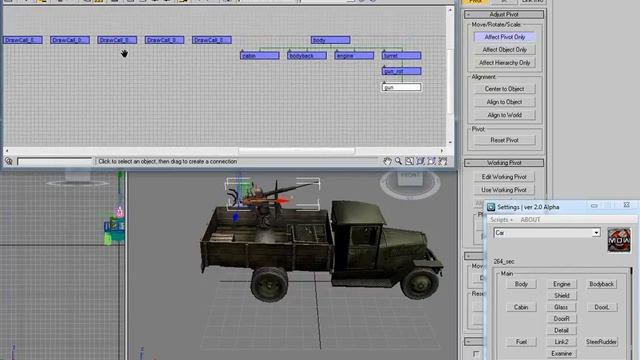Click the selection icon left of name field
This screenshot has height=360, width=640.
tap(9, 162)
